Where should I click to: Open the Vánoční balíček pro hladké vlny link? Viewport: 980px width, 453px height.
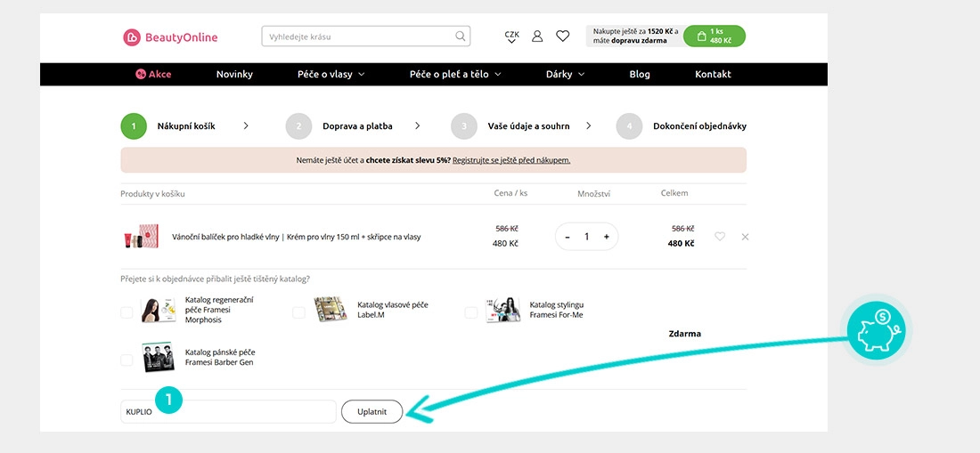pos(297,237)
